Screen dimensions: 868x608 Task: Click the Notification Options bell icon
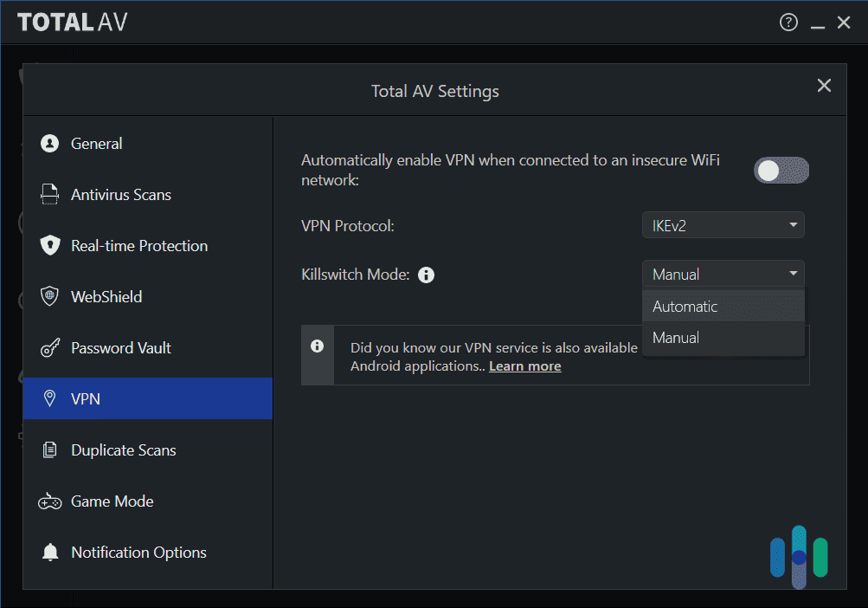click(x=50, y=552)
